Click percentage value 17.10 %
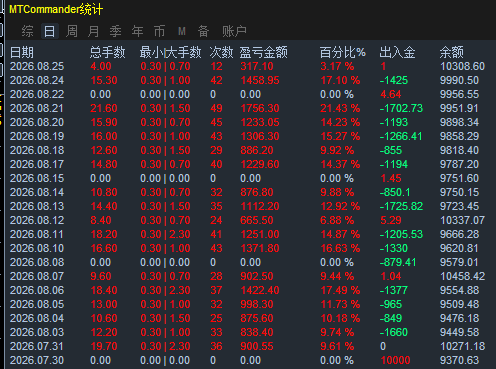496x369 pixels. (x=340, y=80)
